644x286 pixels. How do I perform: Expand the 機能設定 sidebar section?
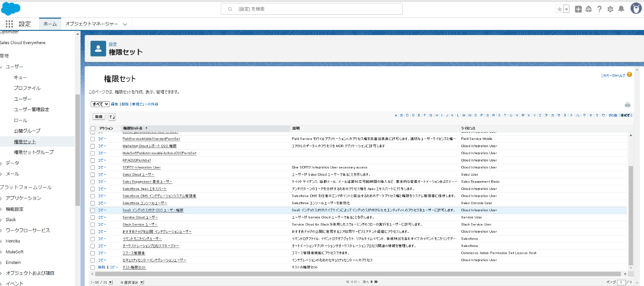coord(1,209)
